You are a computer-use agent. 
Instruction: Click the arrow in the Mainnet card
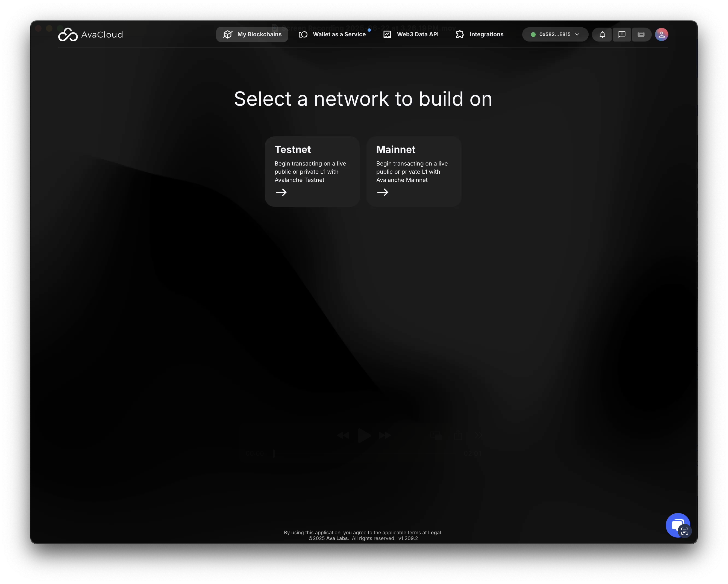point(383,192)
